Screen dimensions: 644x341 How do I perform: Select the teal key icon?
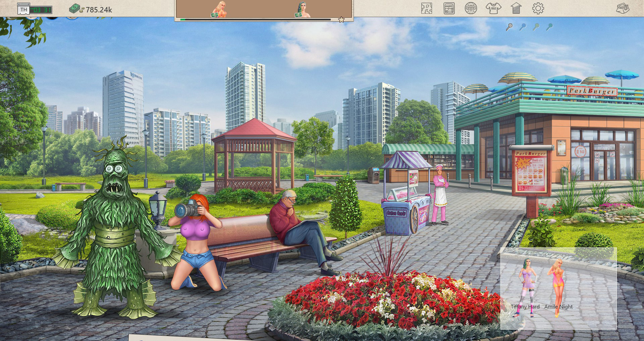[549, 27]
